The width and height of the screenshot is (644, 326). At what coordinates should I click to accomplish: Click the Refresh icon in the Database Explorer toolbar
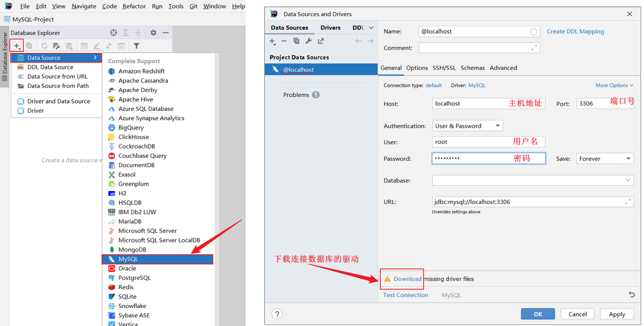click(x=44, y=46)
